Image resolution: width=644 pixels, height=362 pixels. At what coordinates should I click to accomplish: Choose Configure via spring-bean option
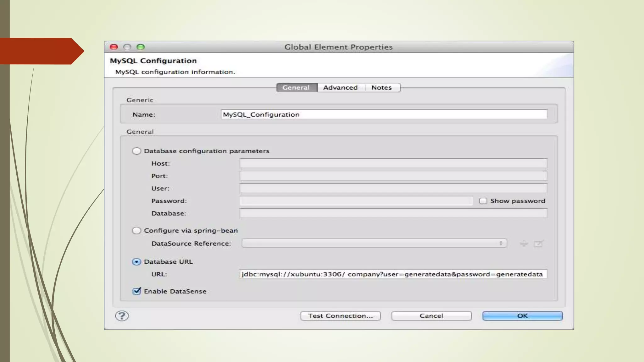click(136, 231)
